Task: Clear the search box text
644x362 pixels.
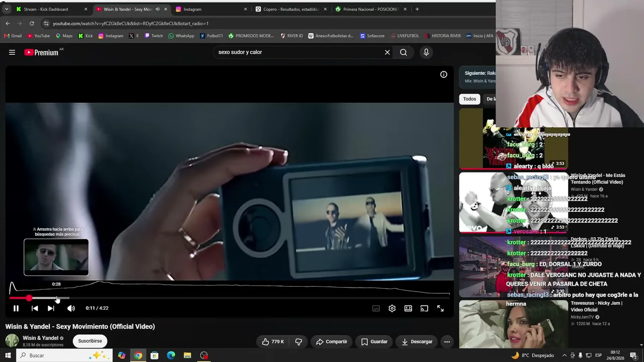Action: point(387,52)
